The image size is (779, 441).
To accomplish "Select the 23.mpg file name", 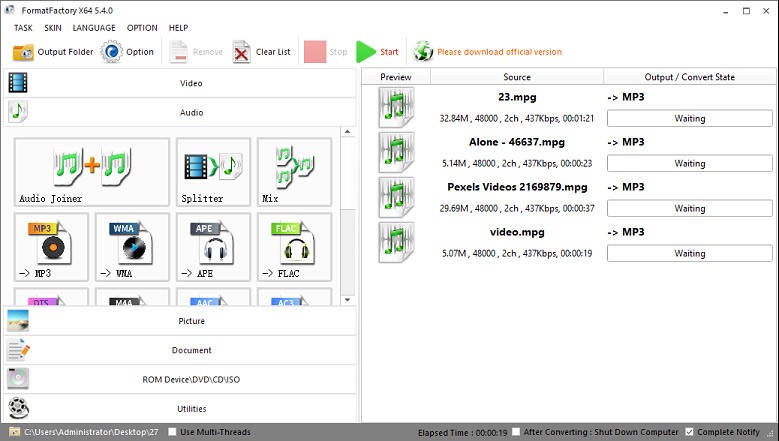I will 517,97.
